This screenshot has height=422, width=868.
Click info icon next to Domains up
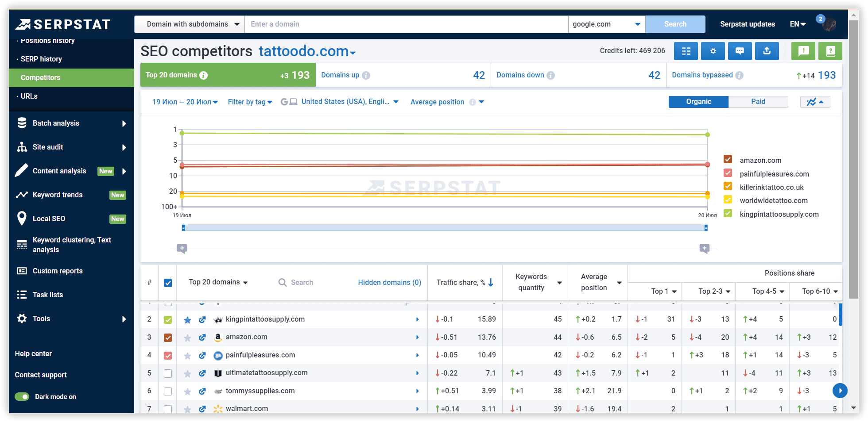click(x=366, y=76)
